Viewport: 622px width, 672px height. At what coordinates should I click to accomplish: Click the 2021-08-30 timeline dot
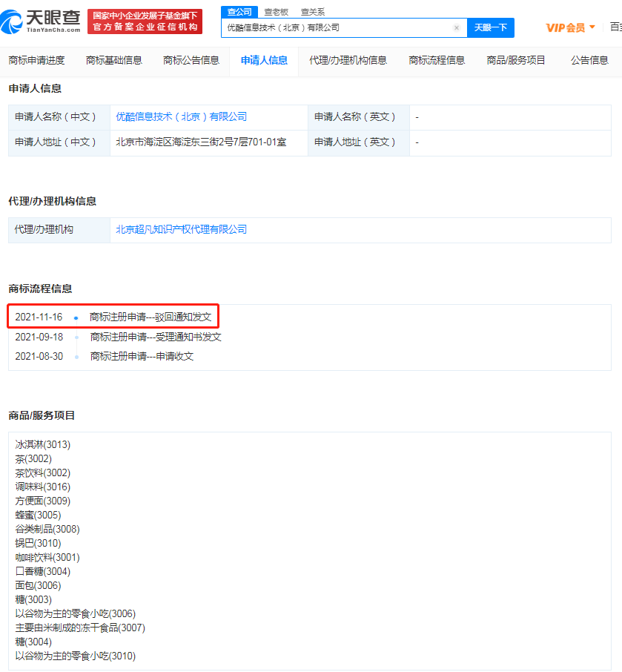(76, 357)
